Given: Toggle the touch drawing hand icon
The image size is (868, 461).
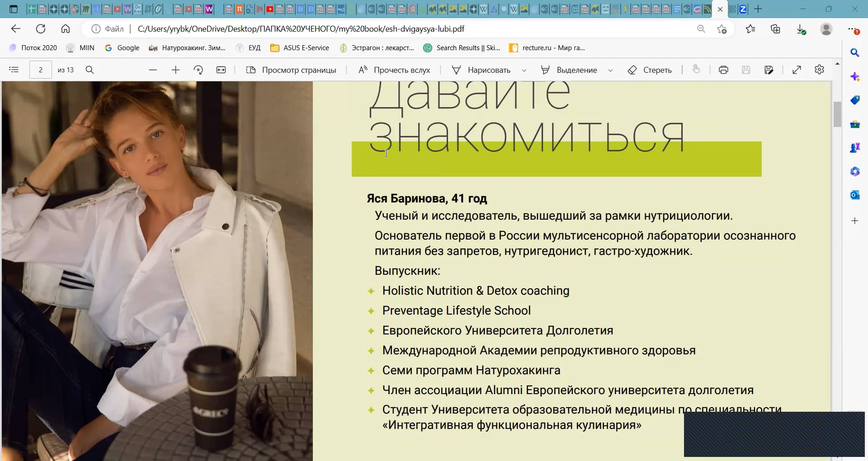Looking at the screenshot, I should coord(696,69).
